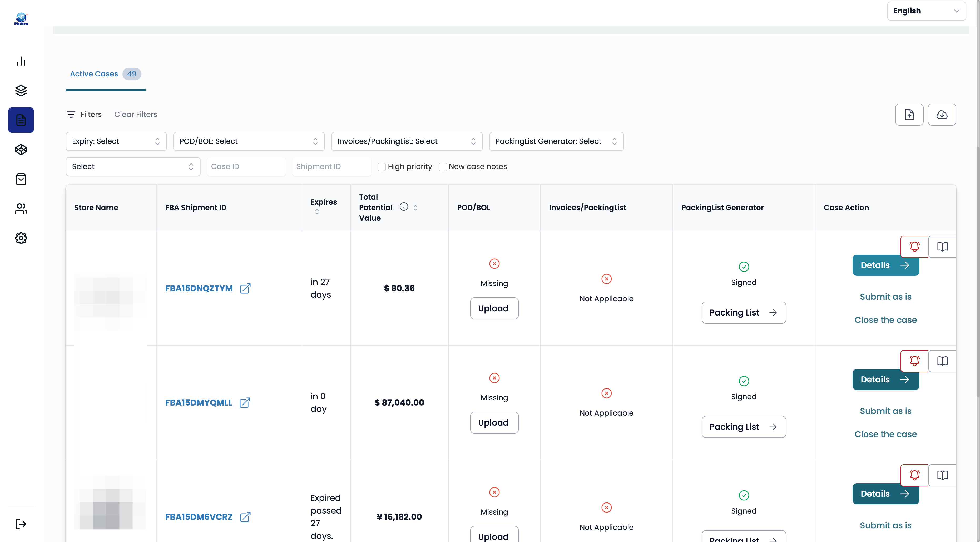Open the cube package sidebar icon

21,150
